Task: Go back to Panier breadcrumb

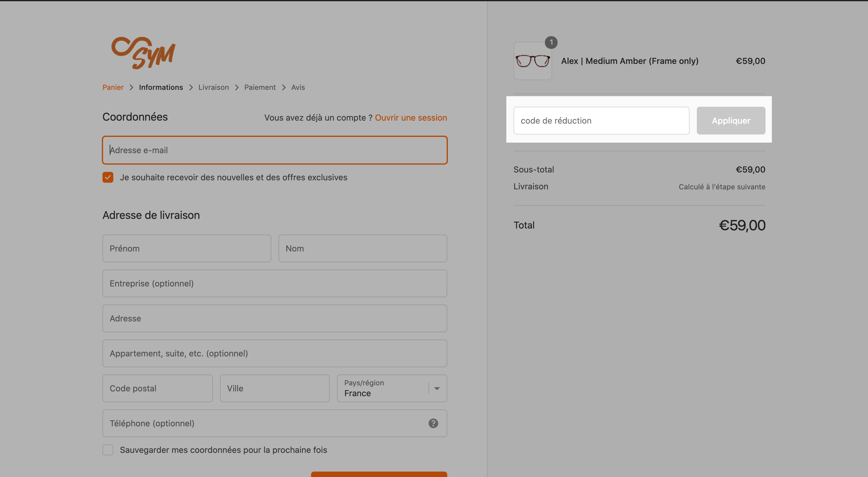Action: click(x=113, y=87)
